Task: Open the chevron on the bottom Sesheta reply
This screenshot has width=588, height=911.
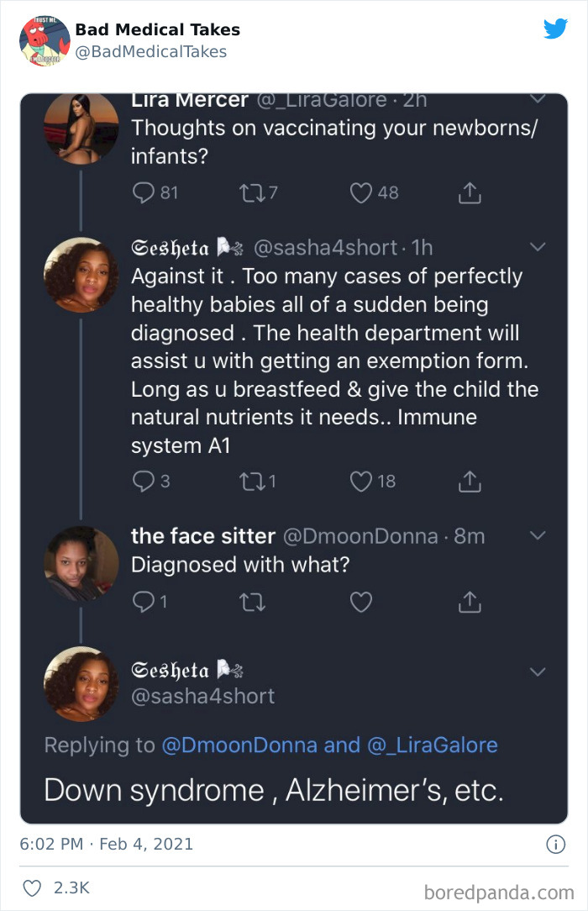Action: [x=538, y=671]
